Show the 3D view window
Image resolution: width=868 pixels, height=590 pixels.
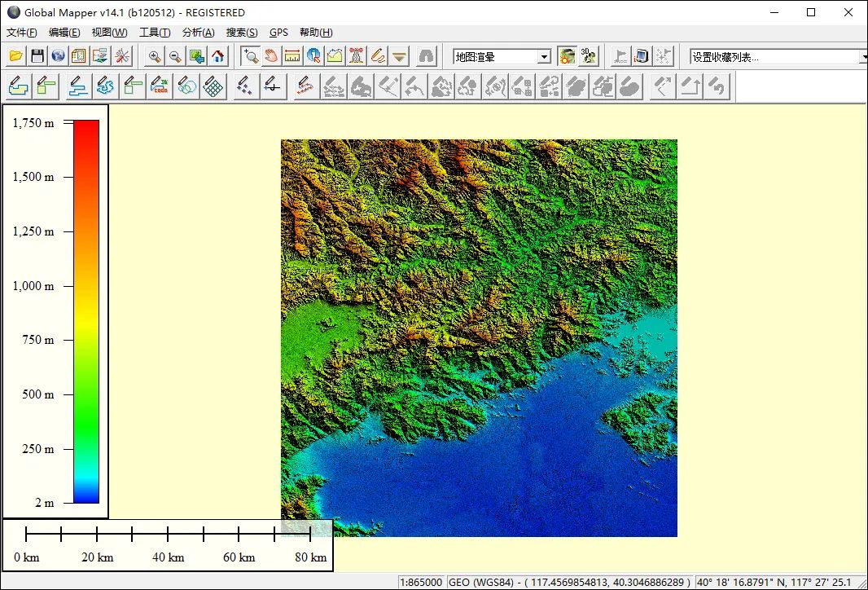click(x=588, y=56)
